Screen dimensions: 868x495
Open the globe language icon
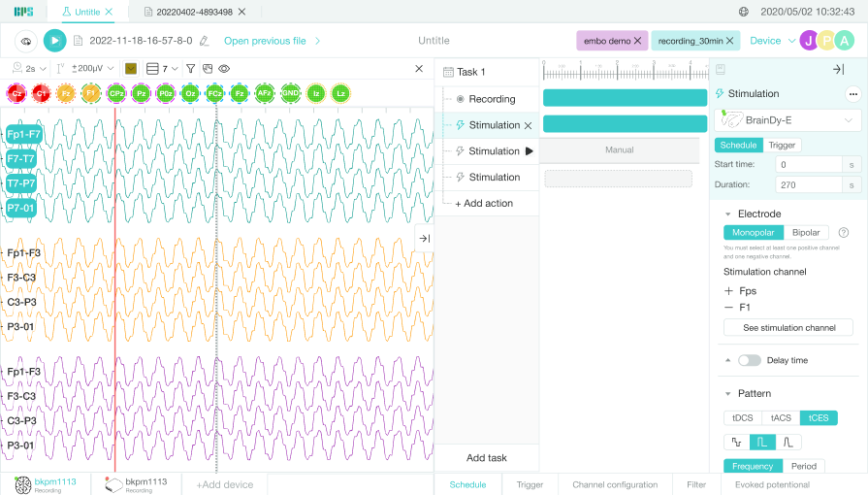(x=744, y=12)
